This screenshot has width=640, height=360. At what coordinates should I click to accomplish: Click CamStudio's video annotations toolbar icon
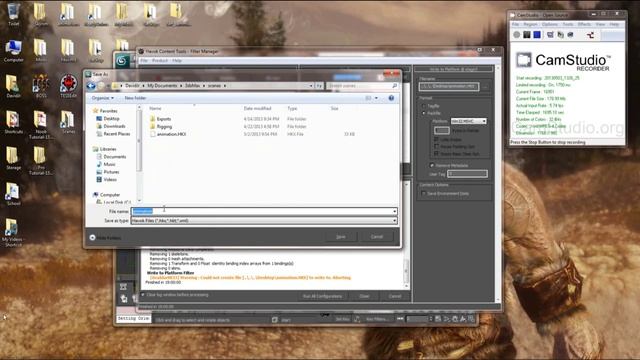pyautogui.click(x=571, y=35)
